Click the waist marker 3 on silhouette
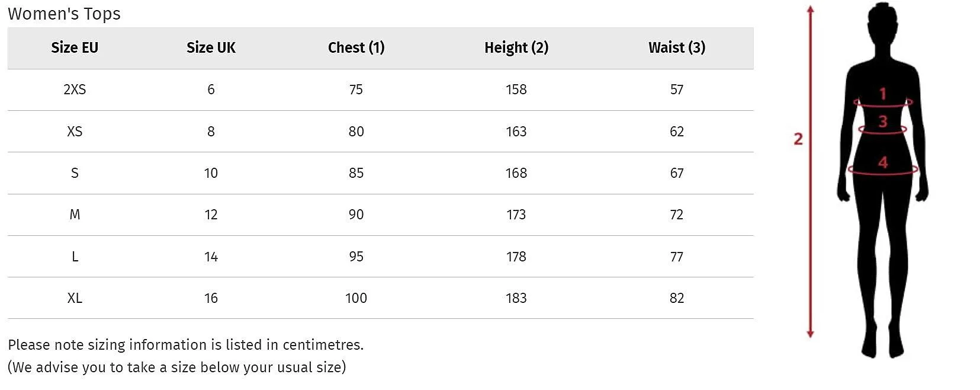The width and height of the screenshot is (980, 390). 883,121
